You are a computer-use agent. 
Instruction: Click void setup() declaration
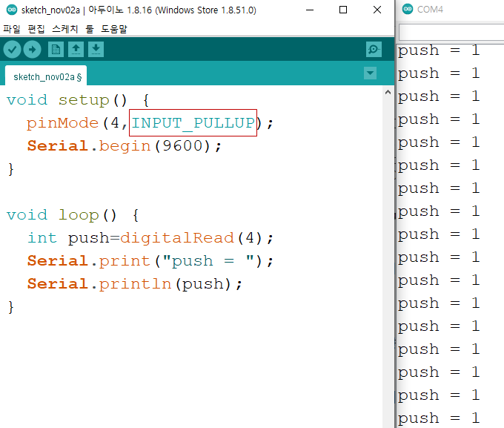click(x=78, y=100)
